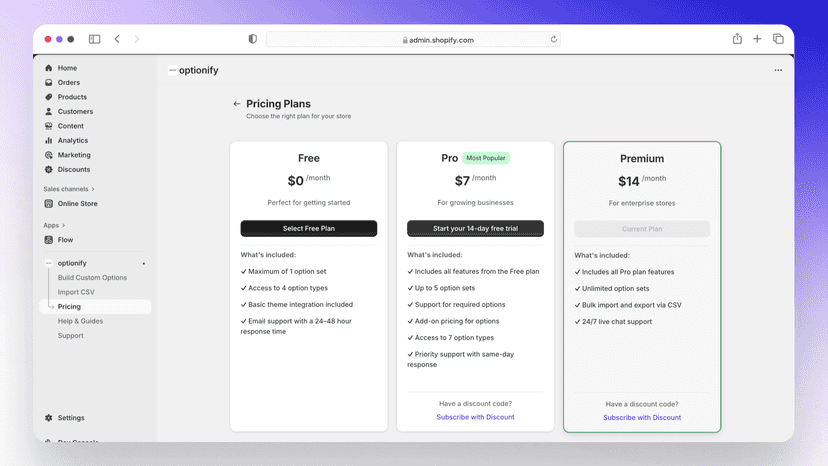
Task: Click the Orders inbox icon
Action: (49, 82)
